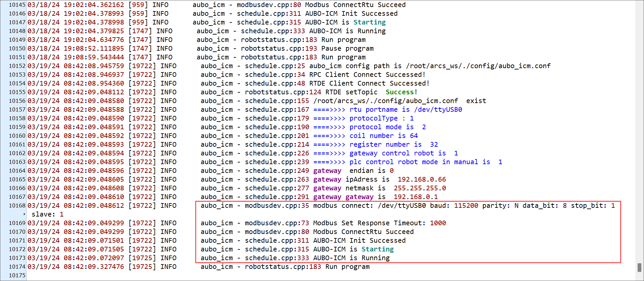Click the 'slave: 1' continuation text
The height and width of the screenshot is (281, 644).
click(x=48, y=214)
